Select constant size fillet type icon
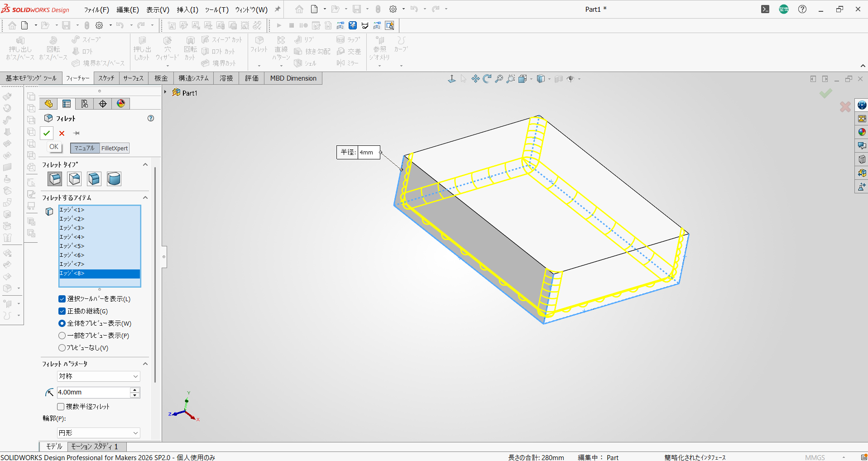Image resolution: width=868 pixels, height=461 pixels. pyautogui.click(x=55, y=179)
